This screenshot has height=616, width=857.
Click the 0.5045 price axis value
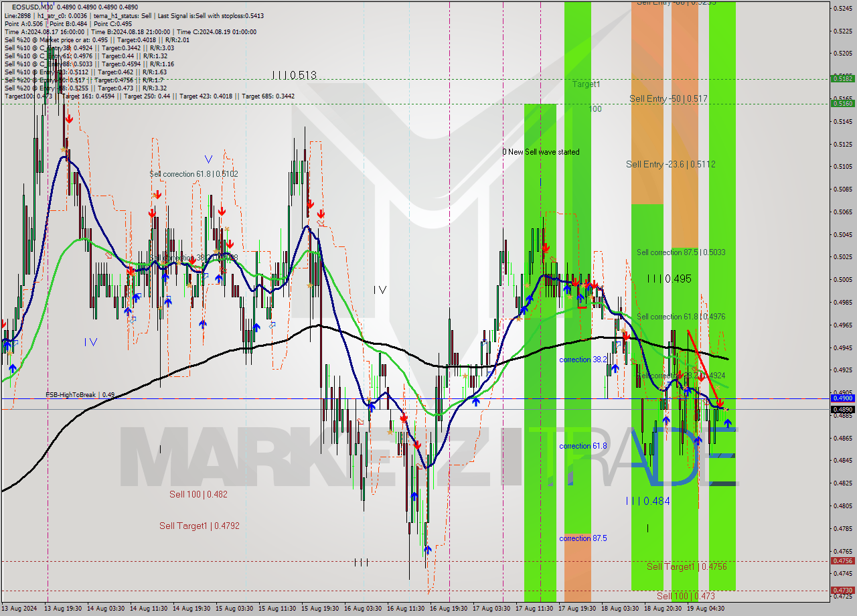842,234
